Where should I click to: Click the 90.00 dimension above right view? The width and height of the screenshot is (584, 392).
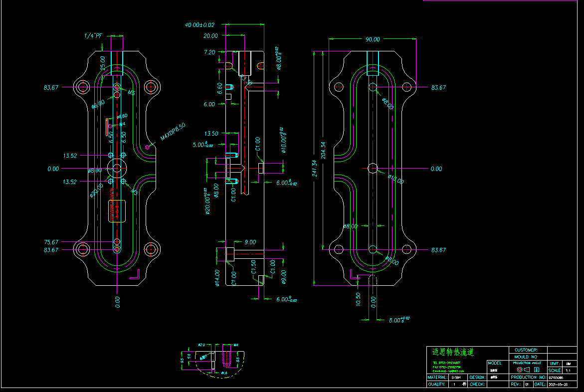coord(373,39)
